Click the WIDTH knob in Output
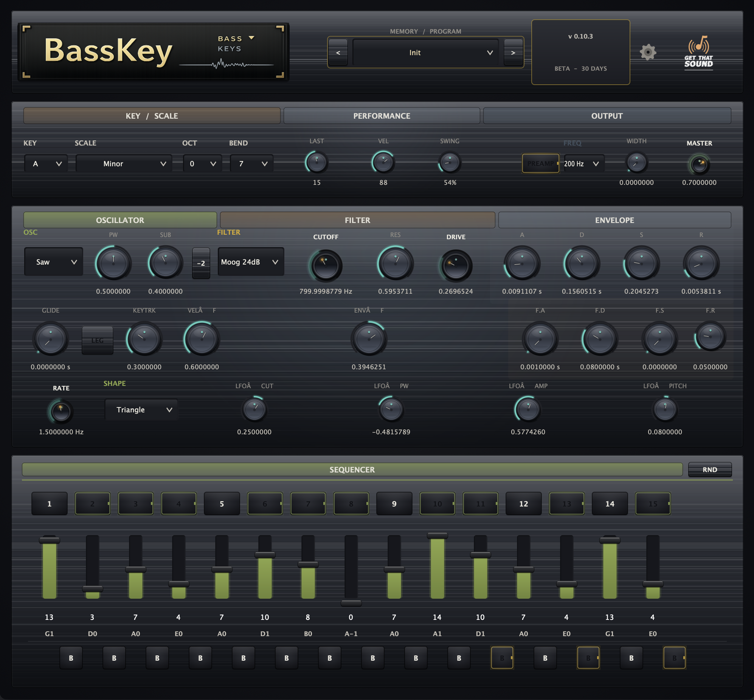This screenshot has height=700, width=754. (636, 163)
